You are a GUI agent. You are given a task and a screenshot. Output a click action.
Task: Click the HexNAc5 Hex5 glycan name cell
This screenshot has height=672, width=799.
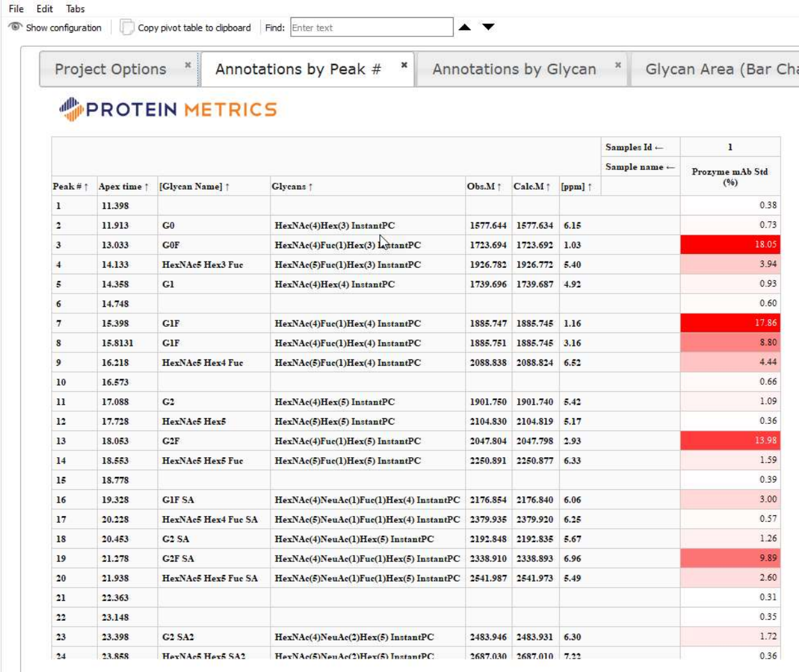click(214, 422)
